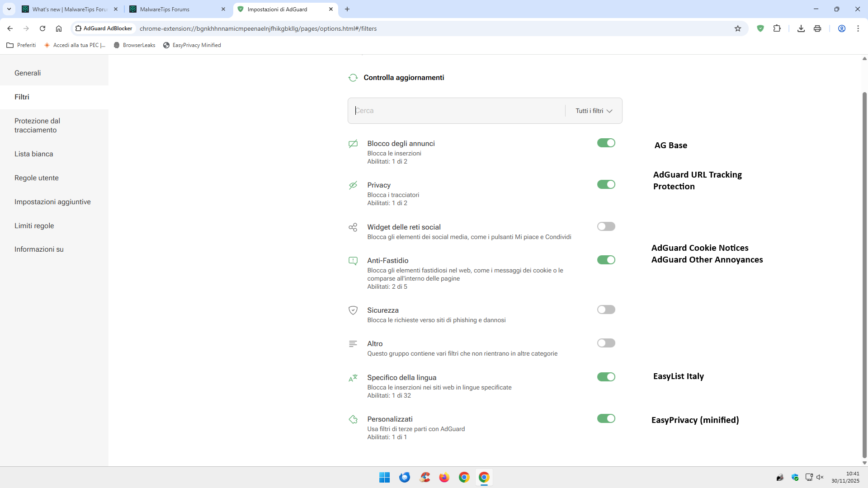This screenshot has height=488, width=868.
Task: Open the Tutti i filtri dropdown
Action: [594, 111]
